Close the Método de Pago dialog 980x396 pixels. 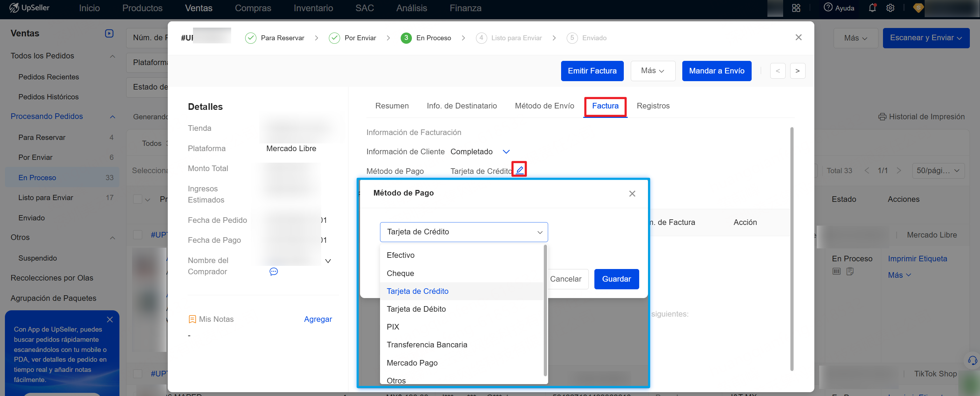(x=632, y=194)
